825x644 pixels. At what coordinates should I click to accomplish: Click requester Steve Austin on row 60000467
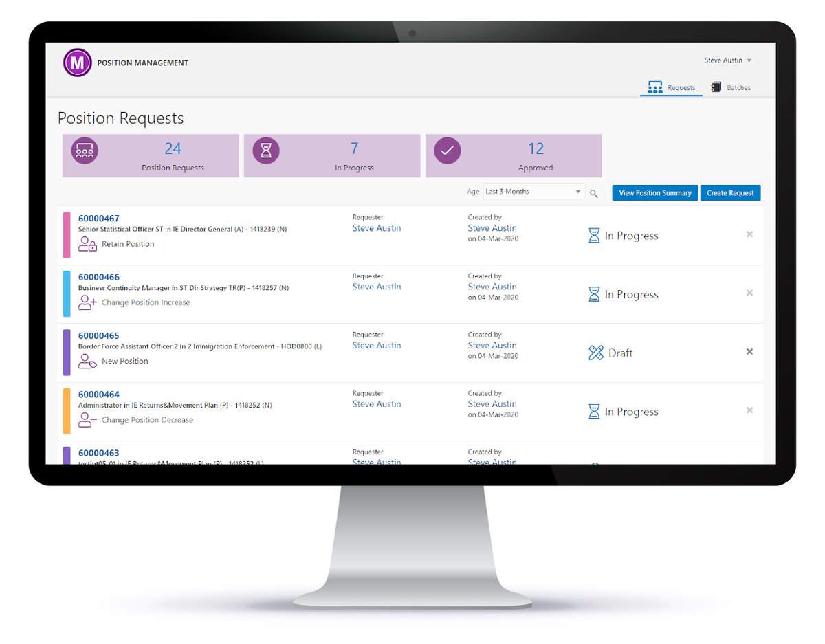click(x=377, y=228)
